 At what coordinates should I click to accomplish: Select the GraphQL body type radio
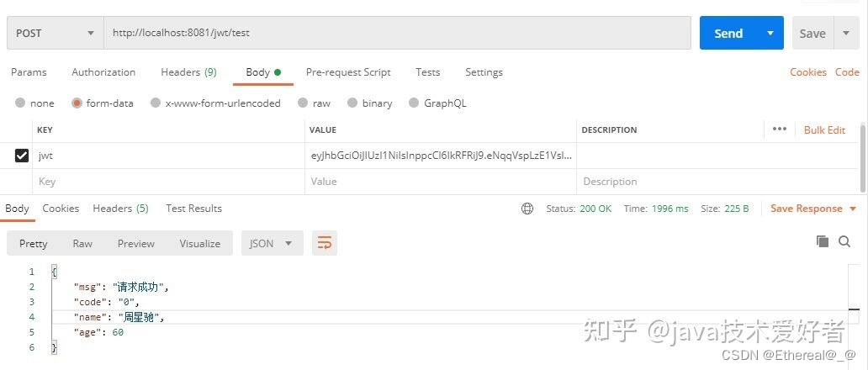pyautogui.click(x=414, y=103)
